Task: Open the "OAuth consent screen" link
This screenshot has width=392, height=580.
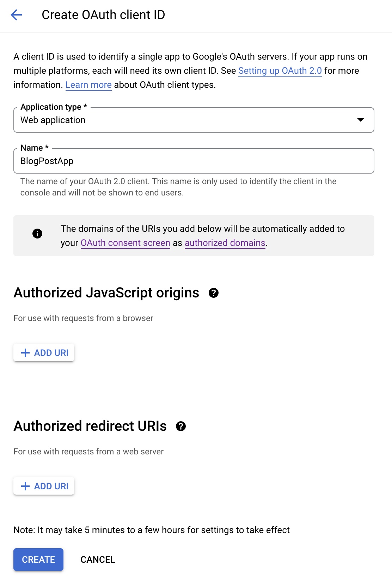Action: tap(125, 243)
